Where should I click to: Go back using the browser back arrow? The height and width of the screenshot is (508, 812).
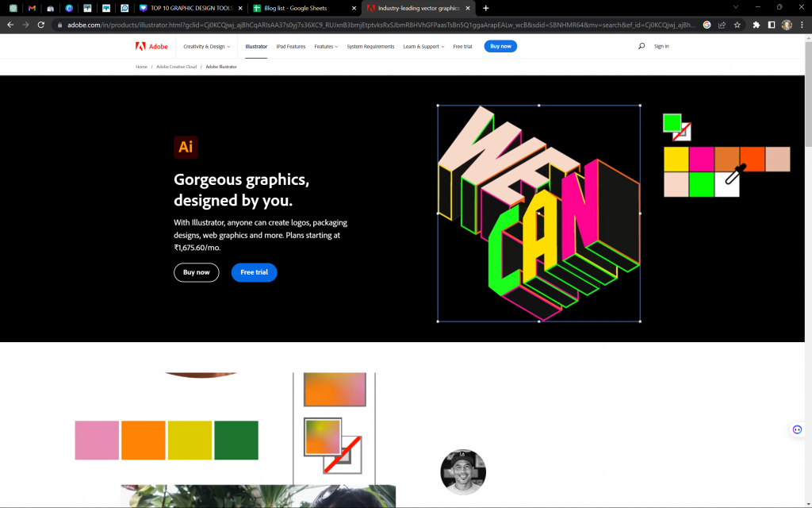pos(10,25)
